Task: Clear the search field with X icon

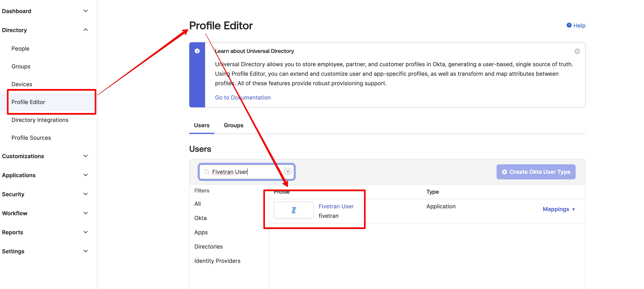Action: click(x=288, y=171)
